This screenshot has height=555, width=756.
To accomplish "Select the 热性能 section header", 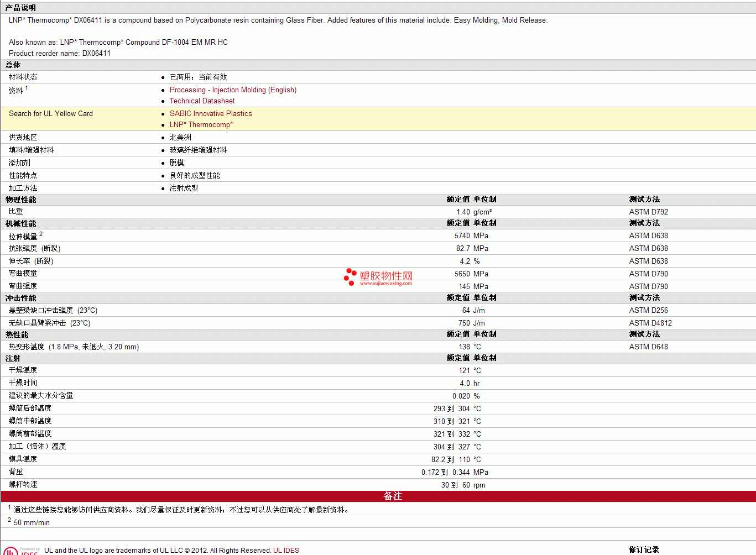I will click(x=17, y=335).
